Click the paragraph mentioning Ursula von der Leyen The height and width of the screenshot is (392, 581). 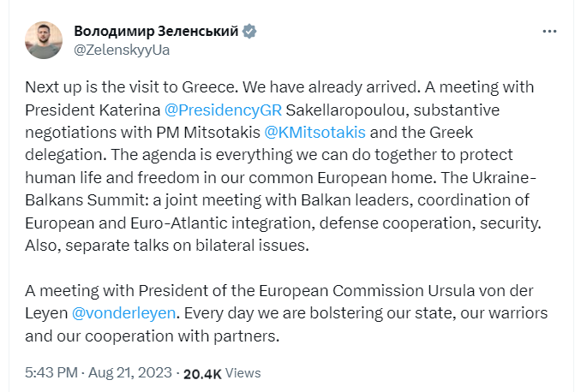coord(286,313)
